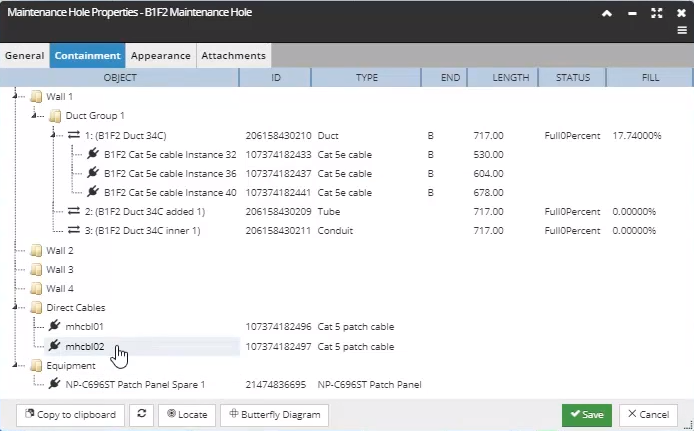
Task: Open the hamburger menu in title bar
Action: point(682,31)
